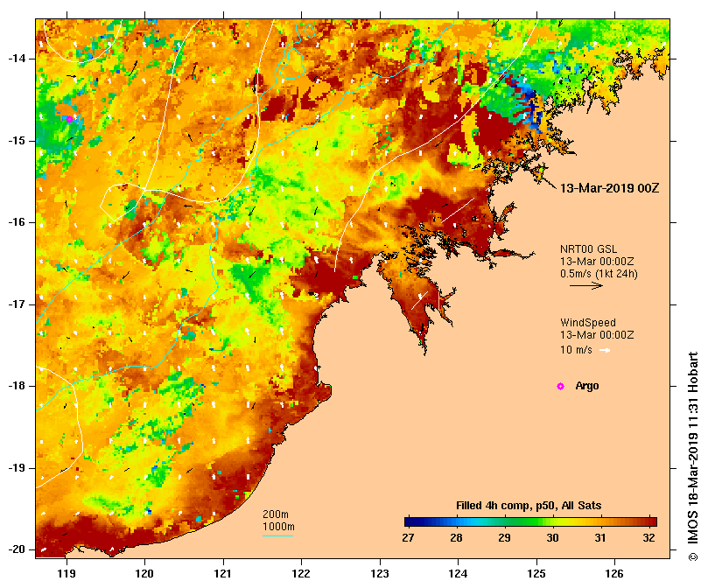708x588 pixels.
Task: Click latitude axis label '-15'
Action: tap(17, 141)
